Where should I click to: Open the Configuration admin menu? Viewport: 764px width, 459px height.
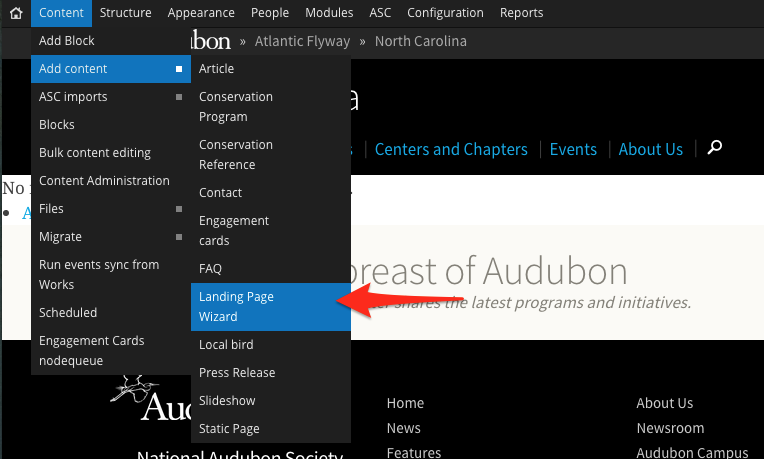click(x=445, y=13)
